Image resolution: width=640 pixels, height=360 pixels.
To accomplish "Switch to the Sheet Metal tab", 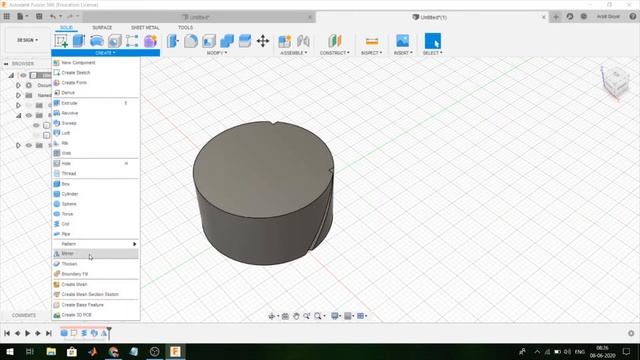I will [145, 27].
